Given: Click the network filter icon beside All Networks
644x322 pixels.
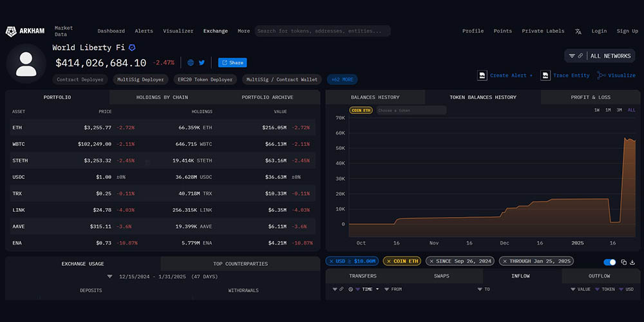Looking at the screenshot, I should tap(572, 56).
